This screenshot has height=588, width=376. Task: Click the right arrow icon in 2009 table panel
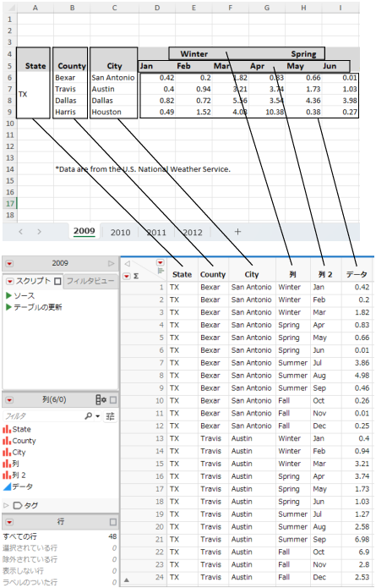[x=111, y=263]
